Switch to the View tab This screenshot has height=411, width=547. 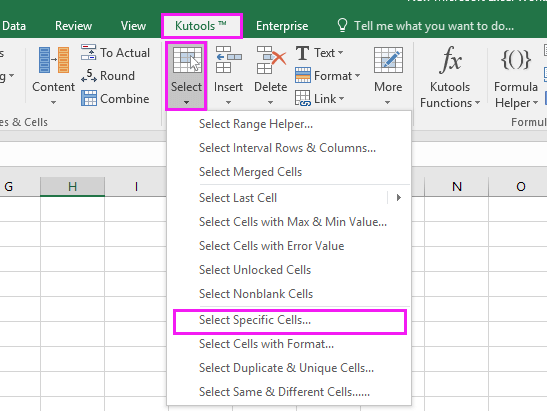pyautogui.click(x=133, y=26)
